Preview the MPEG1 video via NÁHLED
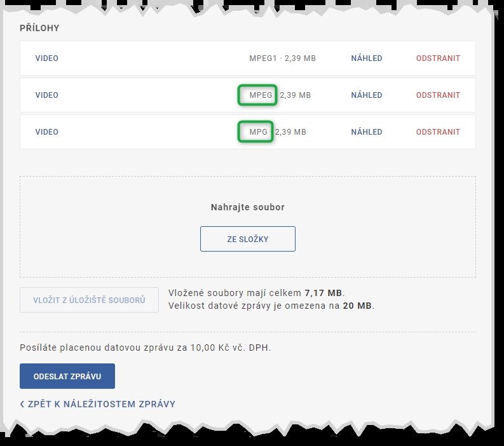Screen dimensions: 504x446 pos(366,58)
